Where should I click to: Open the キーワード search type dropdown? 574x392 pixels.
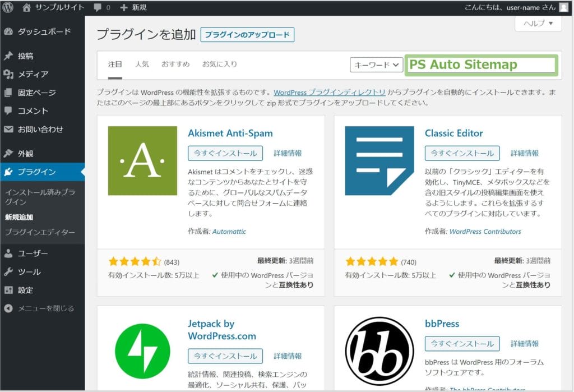click(x=376, y=65)
